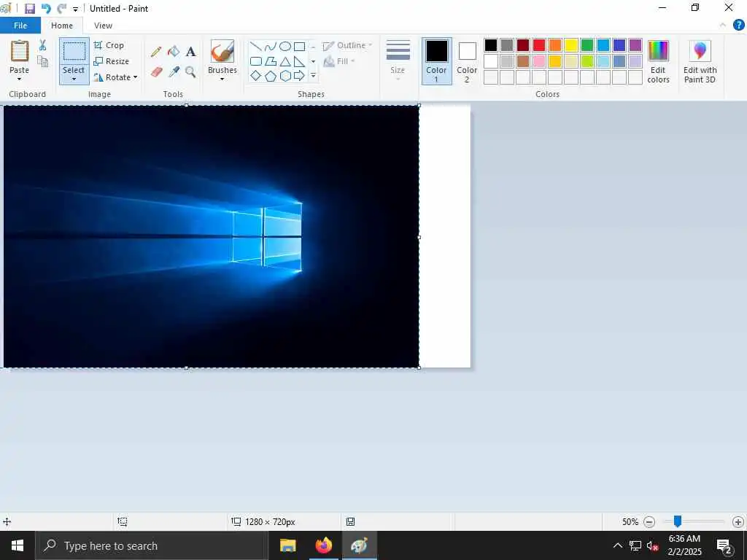The width and height of the screenshot is (747, 560).
Task: Click the Paste clipboard icon
Action: (20, 51)
